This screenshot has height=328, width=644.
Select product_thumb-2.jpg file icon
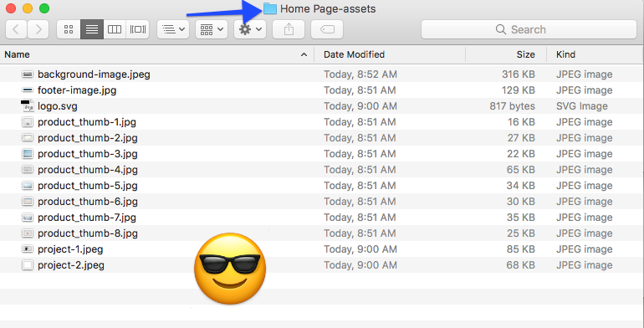click(28, 138)
